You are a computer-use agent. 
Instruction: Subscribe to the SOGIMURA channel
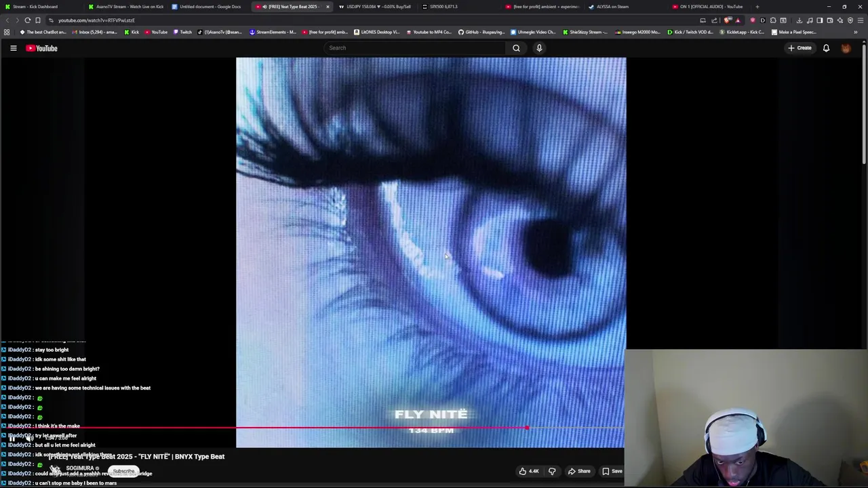pos(123,471)
